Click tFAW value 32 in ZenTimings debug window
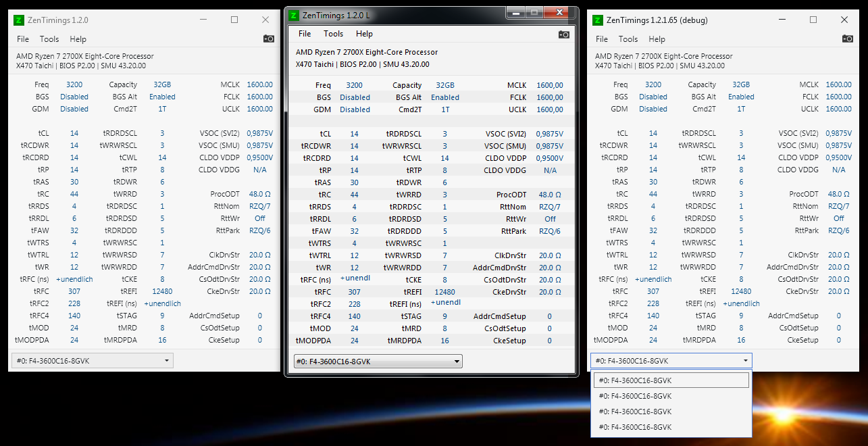 click(x=653, y=230)
